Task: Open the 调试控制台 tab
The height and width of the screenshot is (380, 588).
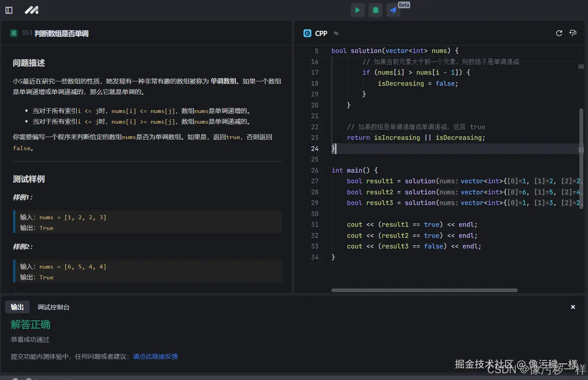Action: (x=53, y=307)
